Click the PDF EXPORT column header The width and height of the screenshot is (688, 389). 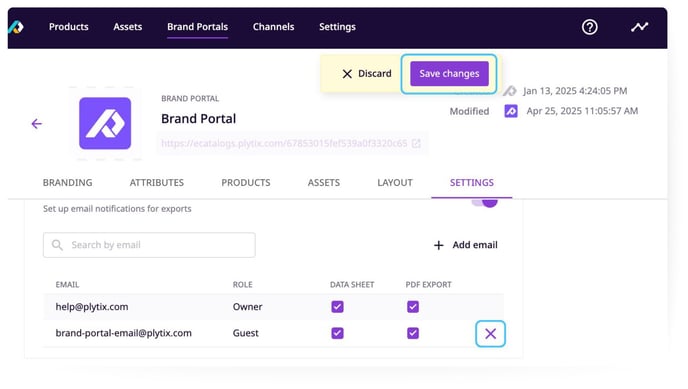(428, 285)
